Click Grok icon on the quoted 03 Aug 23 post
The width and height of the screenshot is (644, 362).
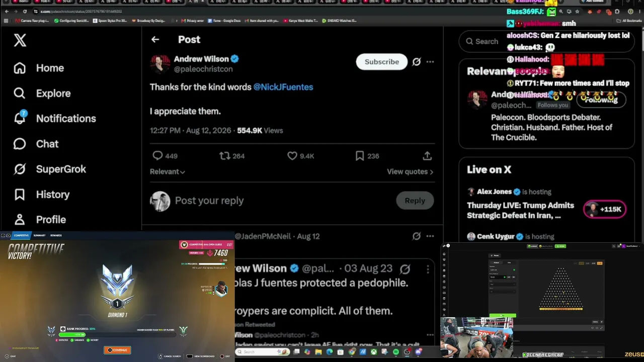(405, 269)
